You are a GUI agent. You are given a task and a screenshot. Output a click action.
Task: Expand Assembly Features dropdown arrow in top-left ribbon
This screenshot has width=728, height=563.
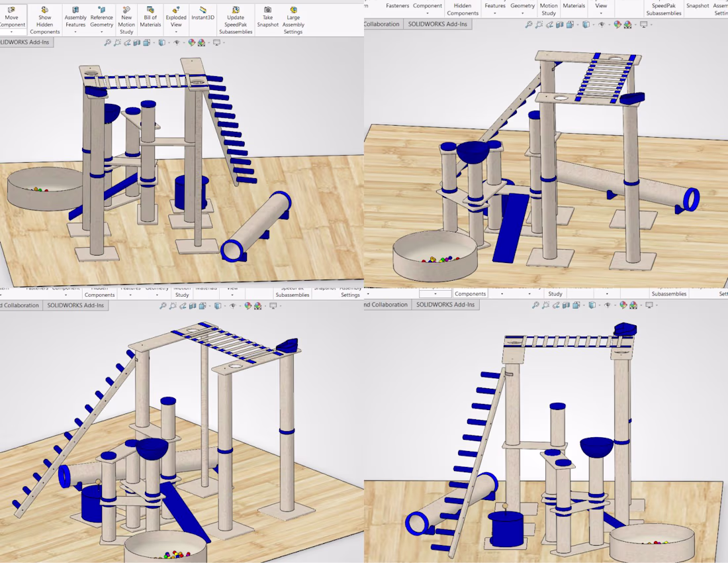tap(75, 32)
